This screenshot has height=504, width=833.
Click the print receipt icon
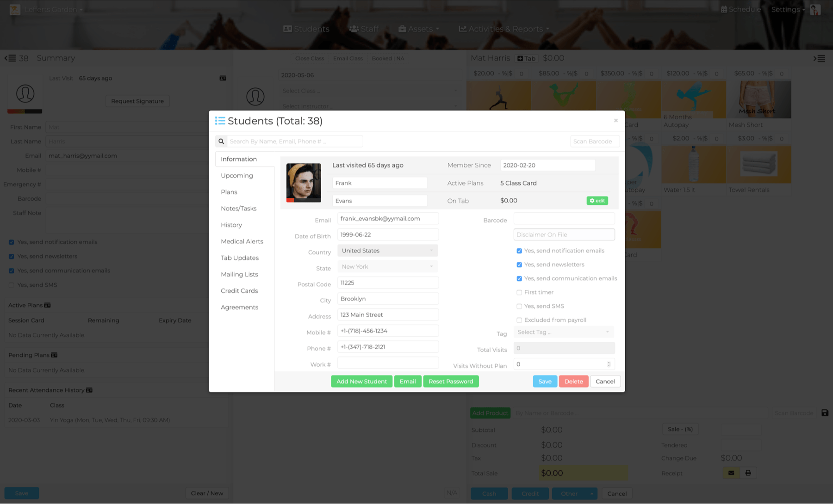(748, 473)
